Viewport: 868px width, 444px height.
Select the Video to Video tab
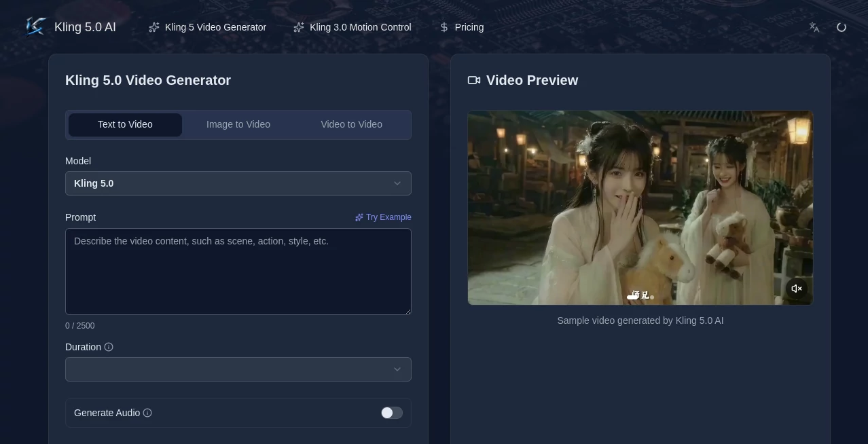point(351,124)
